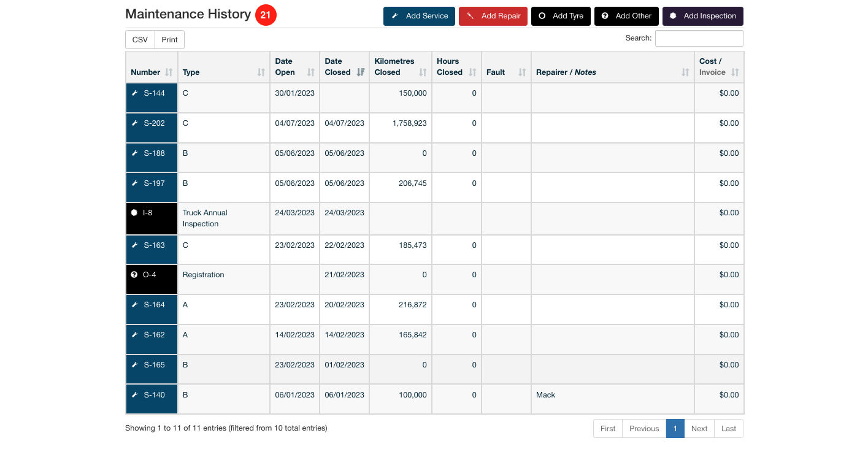This screenshot has height=449, width=868.
Task: Print the maintenance history
Action: [169, 39]
